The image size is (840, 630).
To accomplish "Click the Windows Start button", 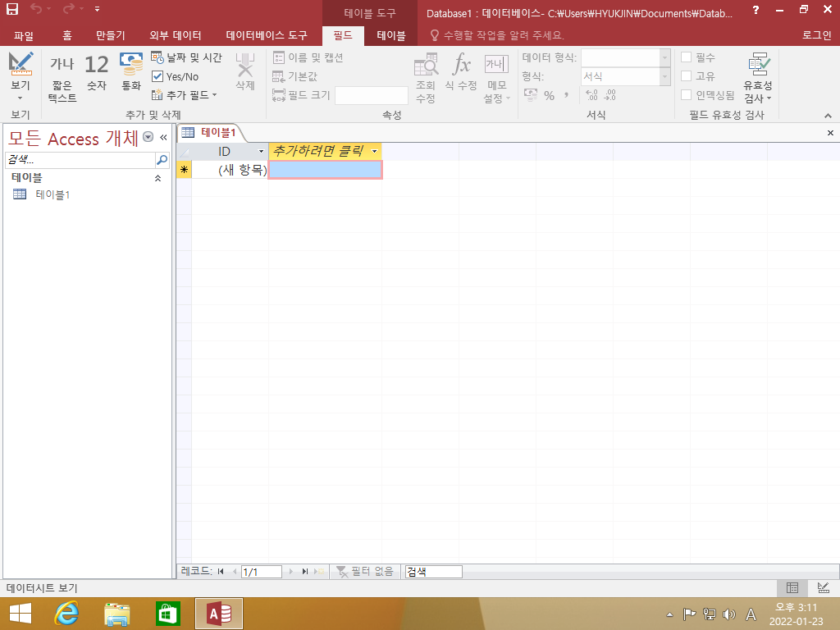I will point(20,614).
